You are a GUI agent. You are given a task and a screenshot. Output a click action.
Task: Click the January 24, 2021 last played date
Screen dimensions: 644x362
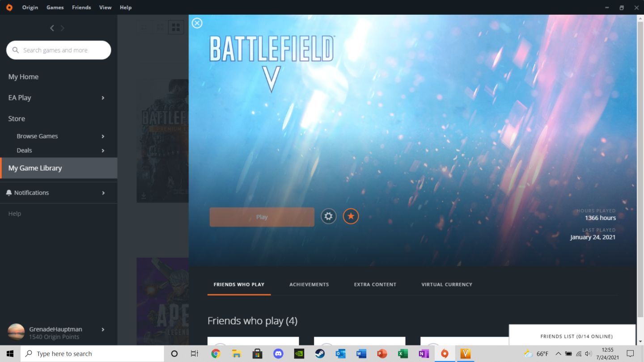(593, 237)
